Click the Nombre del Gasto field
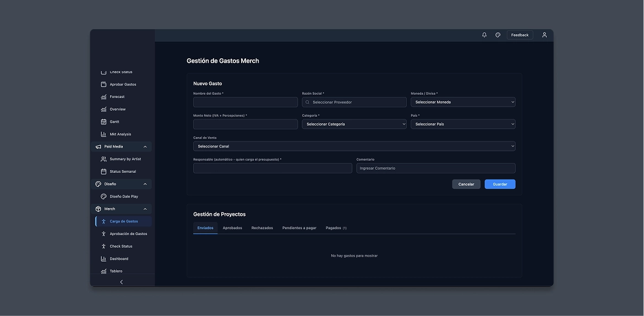 (245, 102)
